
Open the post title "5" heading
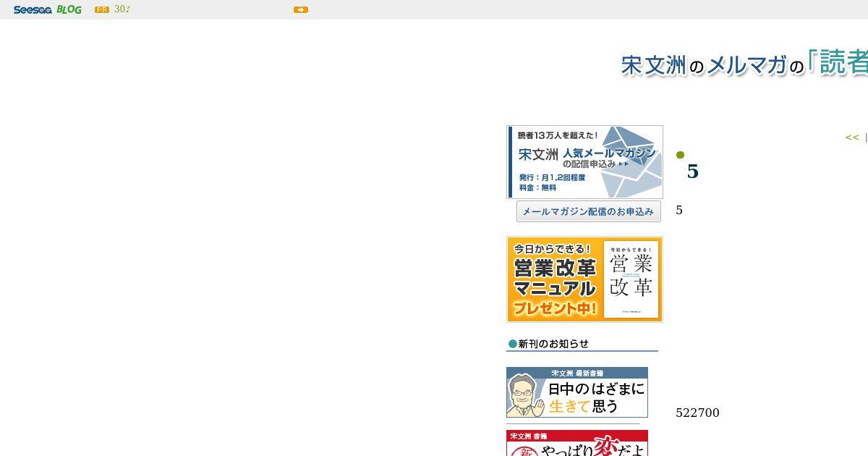(x=693, y=172)
